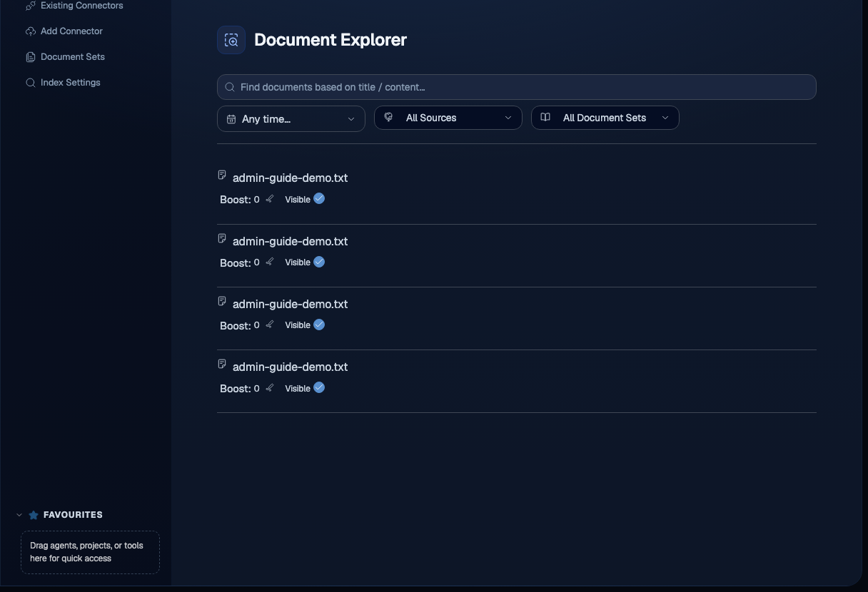Viewport: 868px width, 592px height.
Task: Click the Index Settings magnifier icon
Action: pyautogui.click(x=31, y=83)
